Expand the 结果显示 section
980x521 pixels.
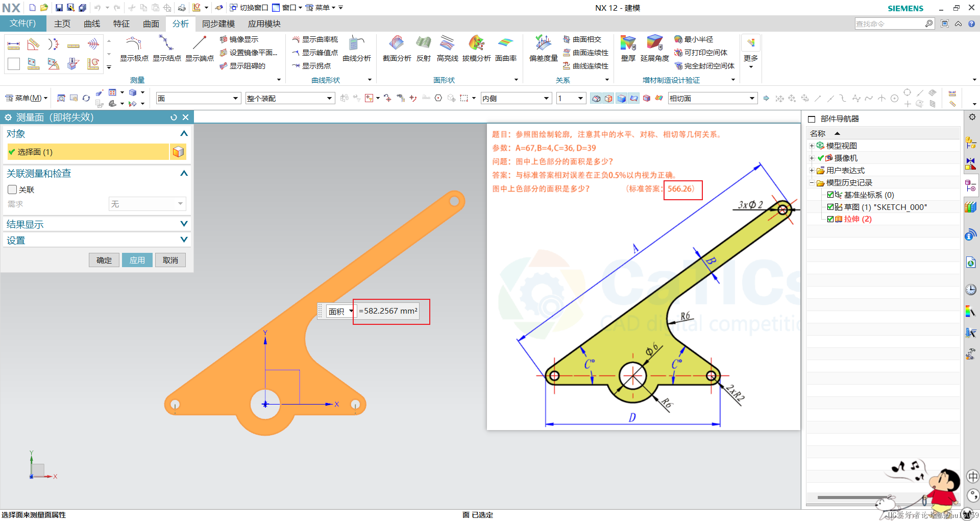pos(184,224)
